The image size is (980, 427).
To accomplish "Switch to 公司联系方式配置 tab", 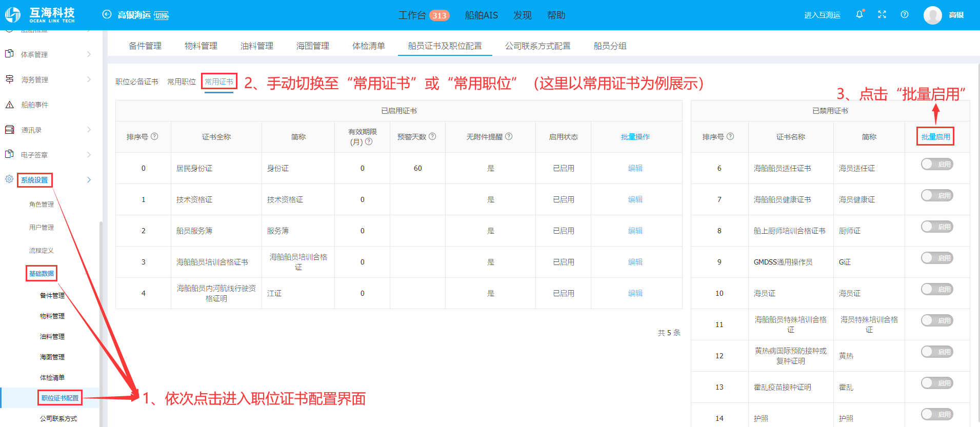I will (x=538, y=46).
